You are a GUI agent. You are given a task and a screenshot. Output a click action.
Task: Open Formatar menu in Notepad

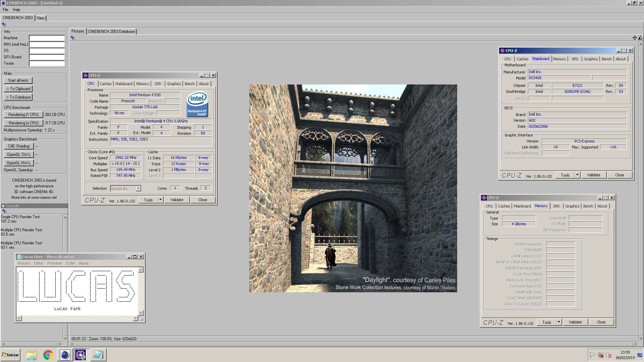55,263
